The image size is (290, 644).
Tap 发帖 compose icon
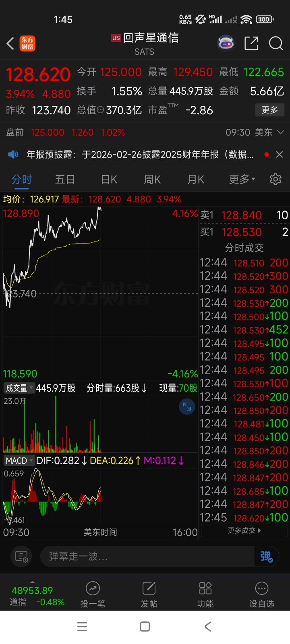149,588
